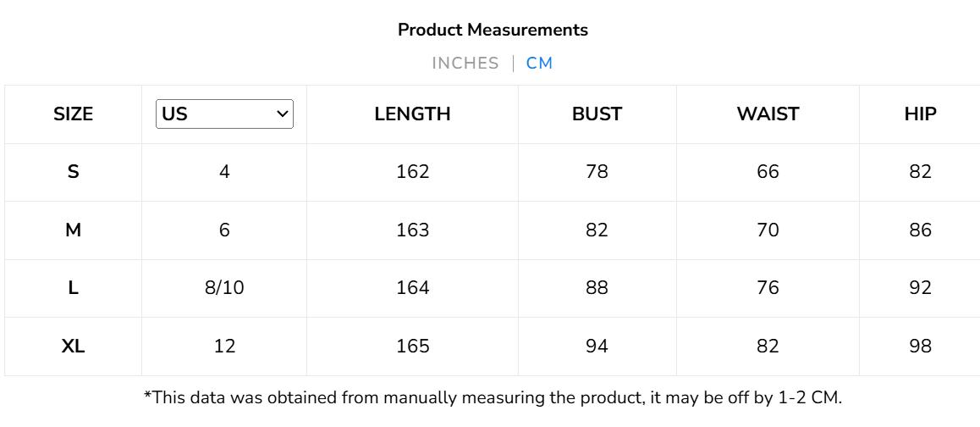The width and height of the screenshot is (980, 427).
Task: Click the bust value 94 cell
Action: coord(597,347)
